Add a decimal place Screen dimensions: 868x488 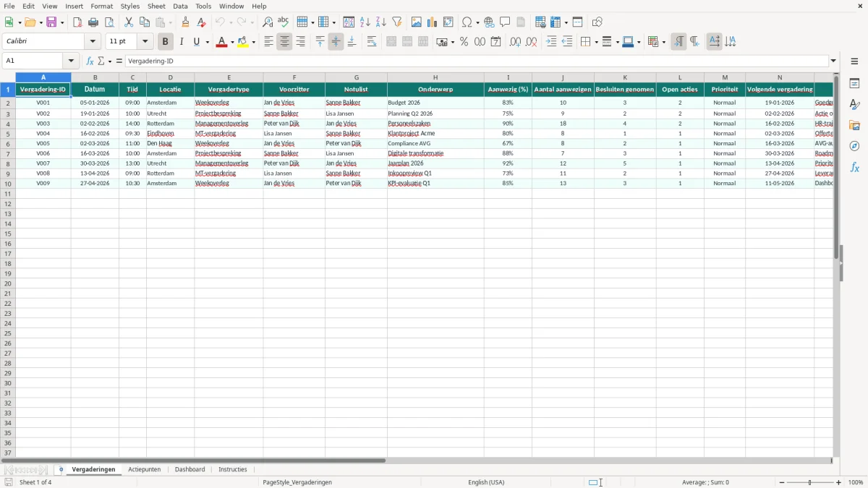click(x=515, y=42)
